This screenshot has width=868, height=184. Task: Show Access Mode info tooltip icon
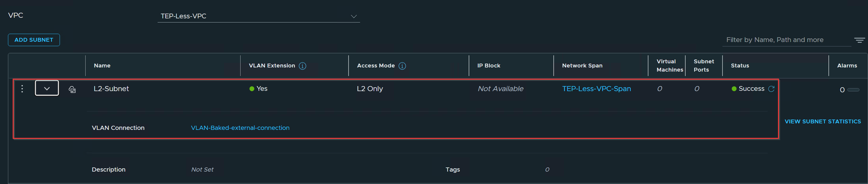click(402, 66)
